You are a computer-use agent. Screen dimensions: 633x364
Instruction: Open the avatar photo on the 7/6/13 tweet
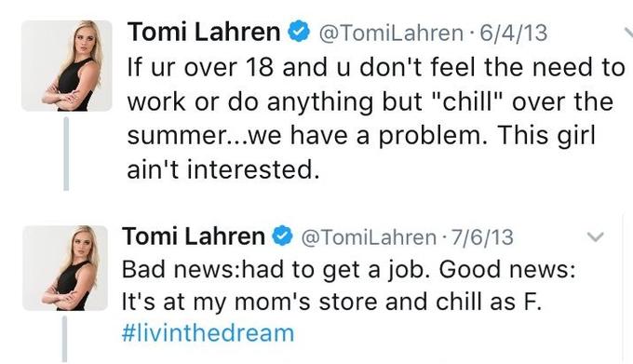point(65,268)
